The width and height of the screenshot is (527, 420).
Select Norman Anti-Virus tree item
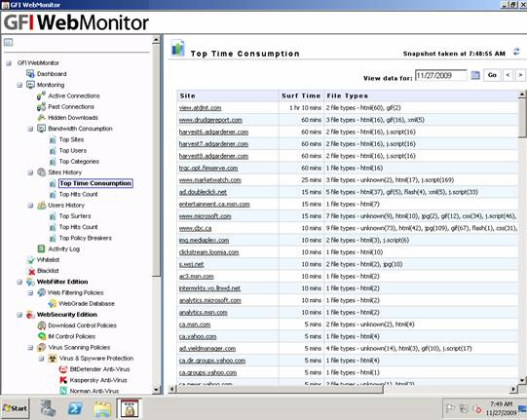tap(94, 391)
